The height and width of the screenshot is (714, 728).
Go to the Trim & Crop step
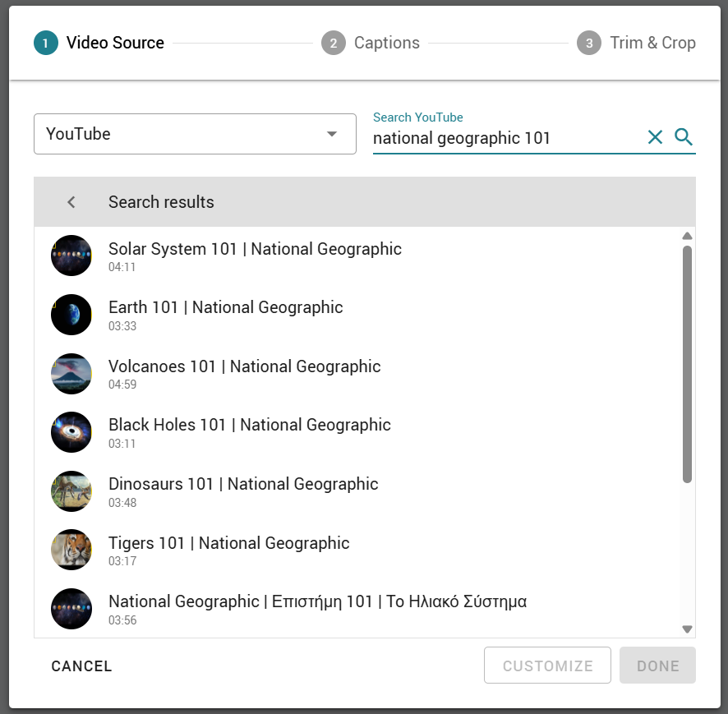636,43
